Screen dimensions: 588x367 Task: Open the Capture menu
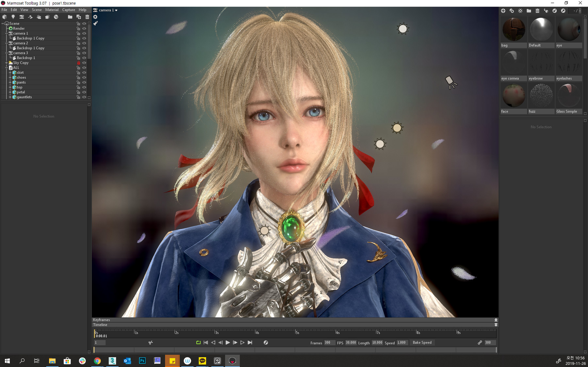[68, 9]
